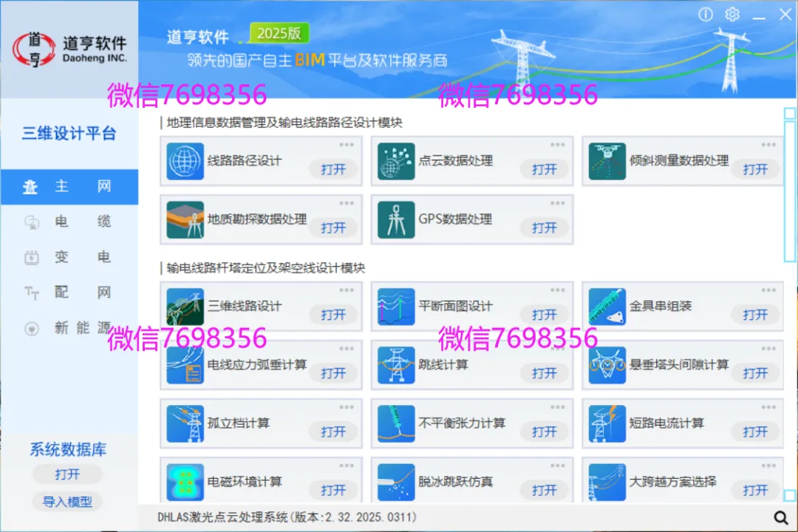Click the 点云数据处理 module icon

pos(396,161)
